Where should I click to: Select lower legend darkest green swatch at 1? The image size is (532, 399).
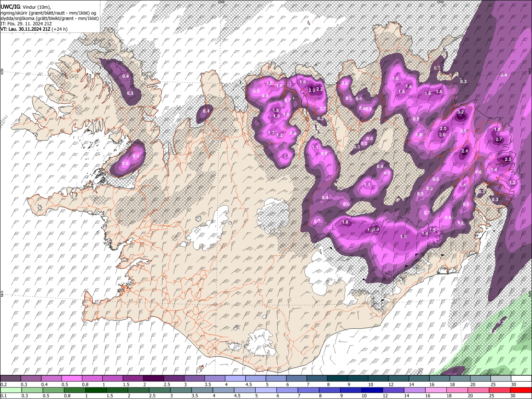(x=96, y=390)
